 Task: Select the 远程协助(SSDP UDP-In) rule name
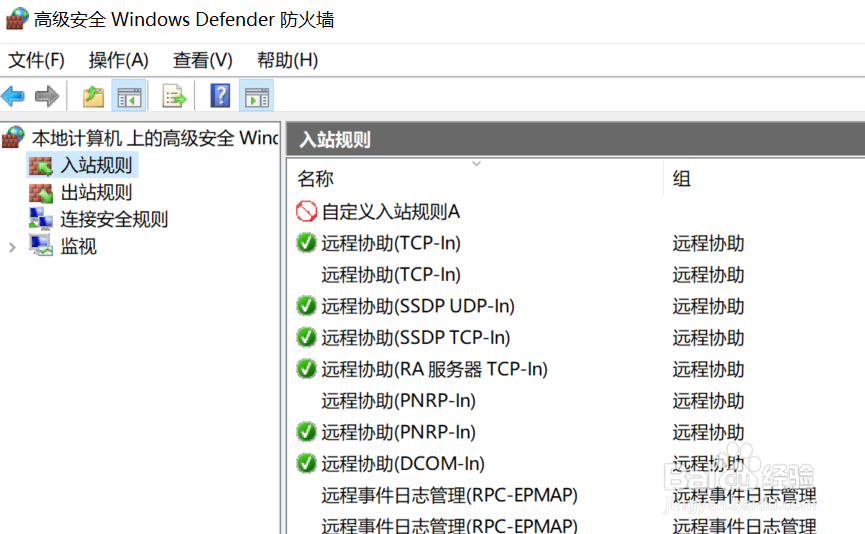[418, 306]
